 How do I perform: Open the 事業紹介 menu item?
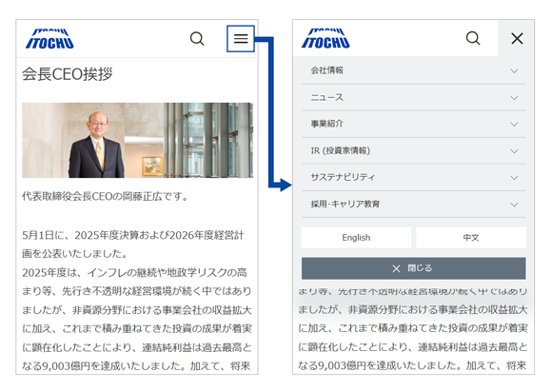(413, 124)
